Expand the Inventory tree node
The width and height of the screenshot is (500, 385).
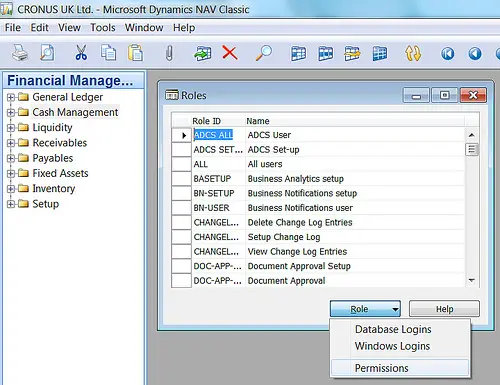(x=11, y=189)
